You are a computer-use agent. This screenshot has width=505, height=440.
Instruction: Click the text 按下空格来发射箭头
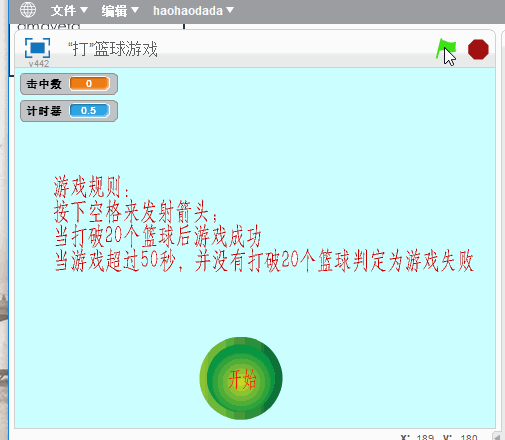(x=136, y=212)
